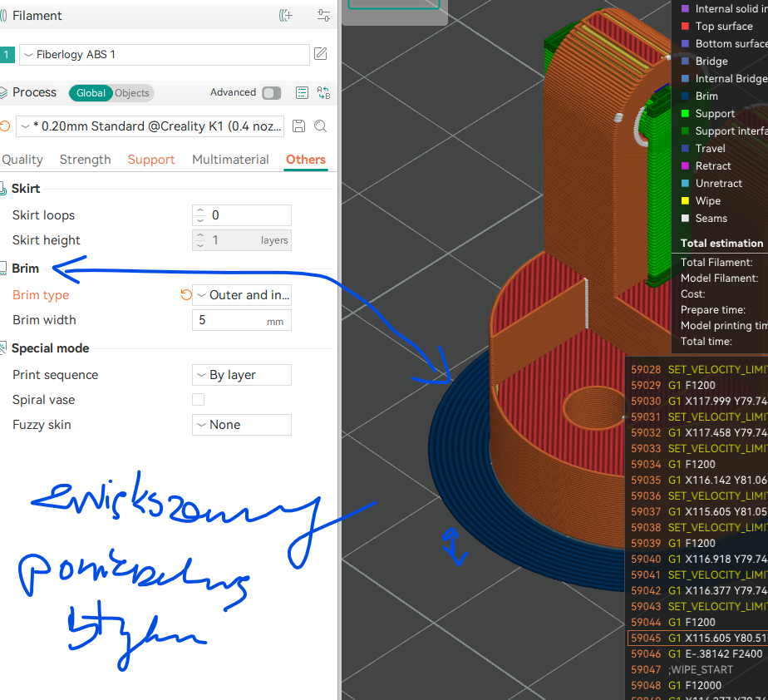This screenshot has width=768, height=700.
Task: Switch to the Quality tab
Action: (22, 160)
